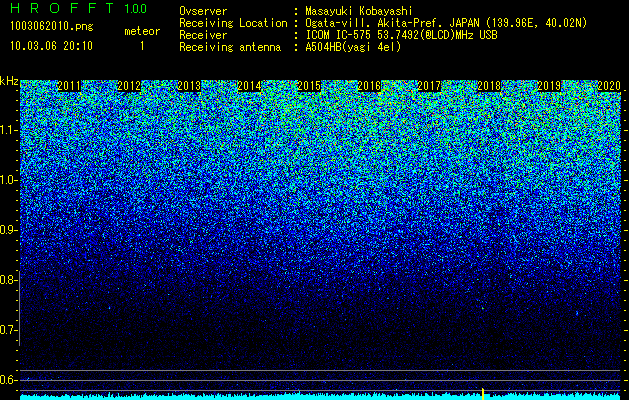Click the 2013 time marker
Viewport: 629px width, 400px height.
(189, 86)
